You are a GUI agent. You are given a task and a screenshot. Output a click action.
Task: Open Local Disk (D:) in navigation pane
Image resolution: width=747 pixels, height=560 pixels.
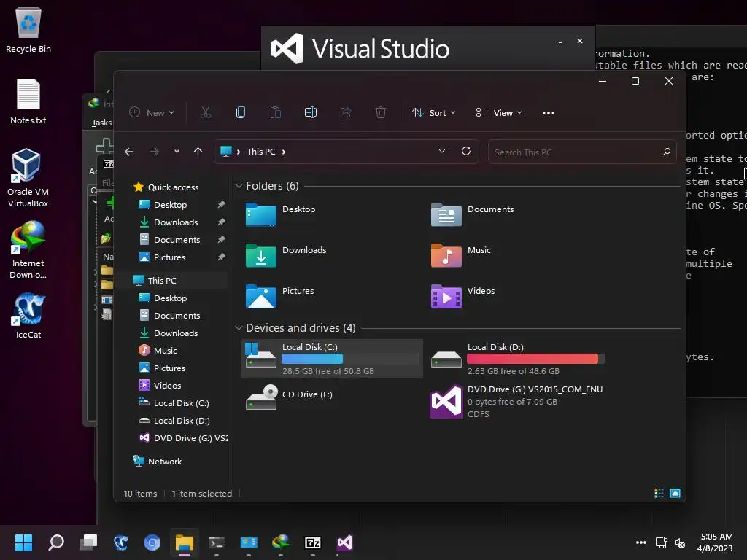pos(174,421)
